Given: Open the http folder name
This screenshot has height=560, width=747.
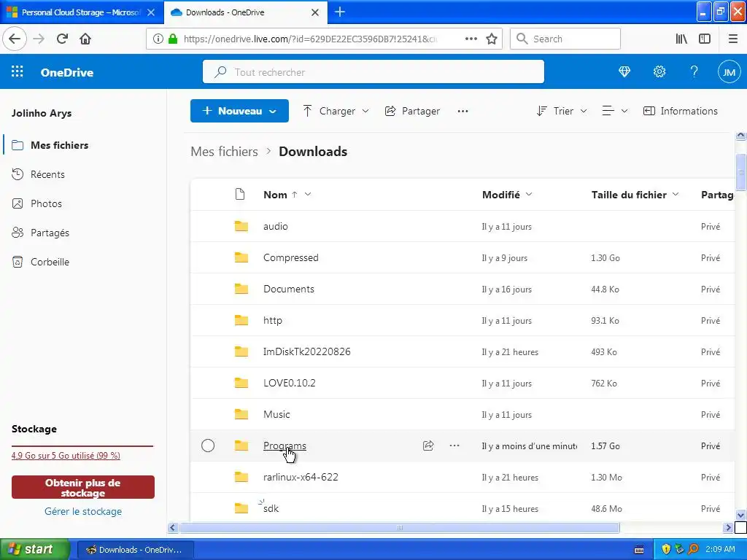Looking at the screenshot, I should (273, 321).
